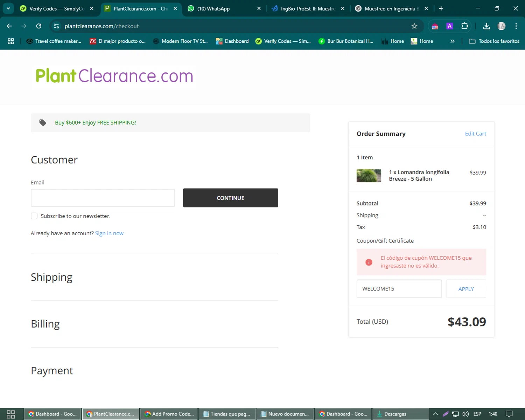Click the Lomandra longifolia Breeze item name

(419, 175)
